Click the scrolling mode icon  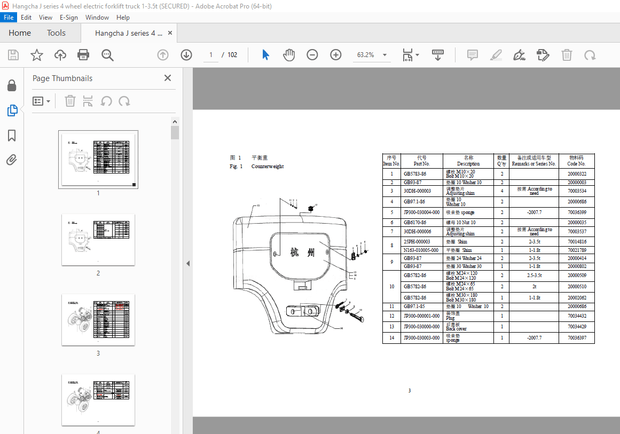point(437,55)
